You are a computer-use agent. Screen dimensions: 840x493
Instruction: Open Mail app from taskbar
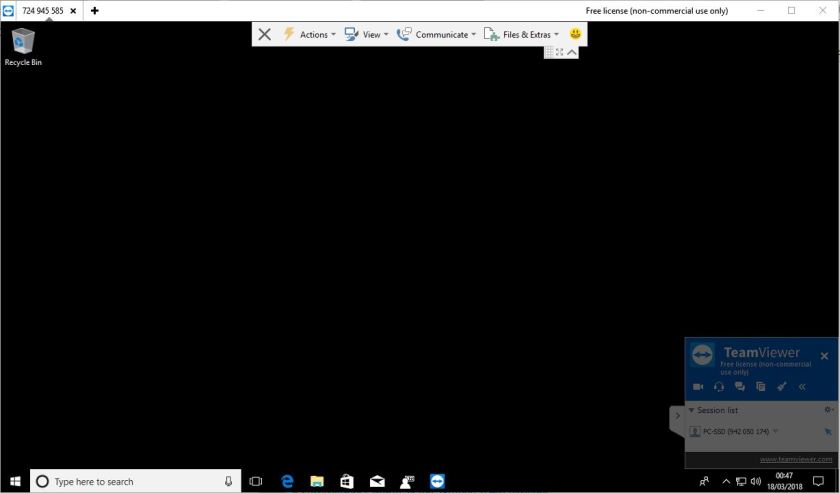[x=377, y=481]
